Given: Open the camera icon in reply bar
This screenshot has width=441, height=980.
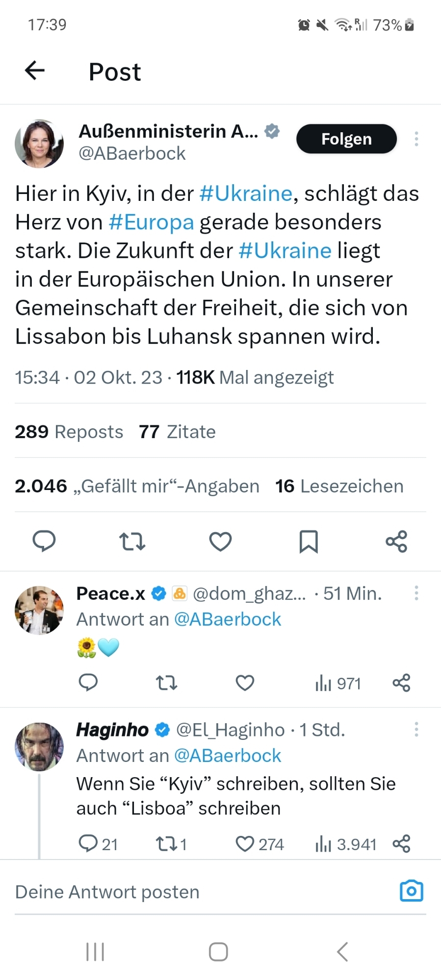Looking at the screenshot, I should point(411,891).
